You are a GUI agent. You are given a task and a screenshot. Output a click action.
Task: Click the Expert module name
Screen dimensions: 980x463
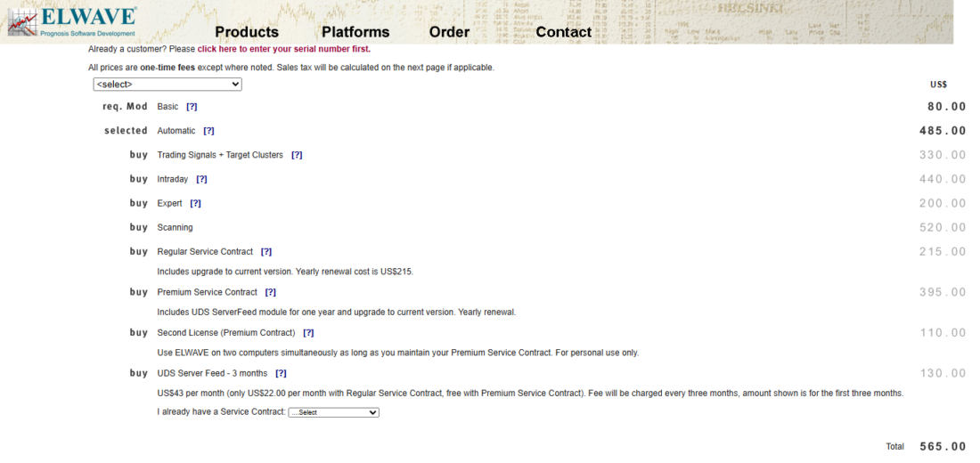coord(169,203)
